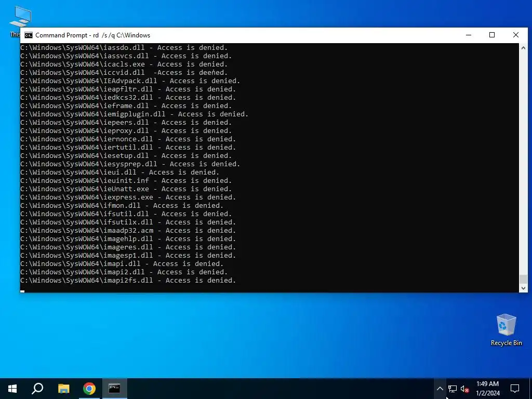The width and height of the screenshot is (532, 399).
Task: Click the ieproxy.dll line
Action: (126, 130)
